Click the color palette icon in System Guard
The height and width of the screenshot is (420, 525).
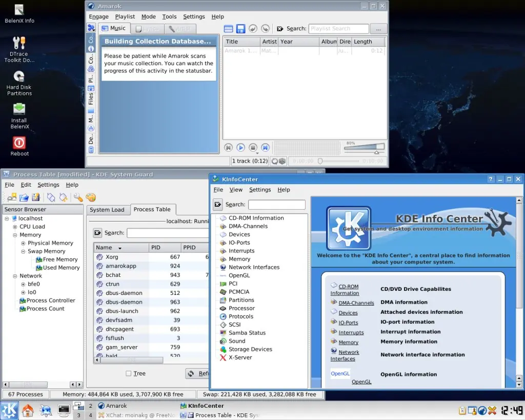tap(90, 197)
